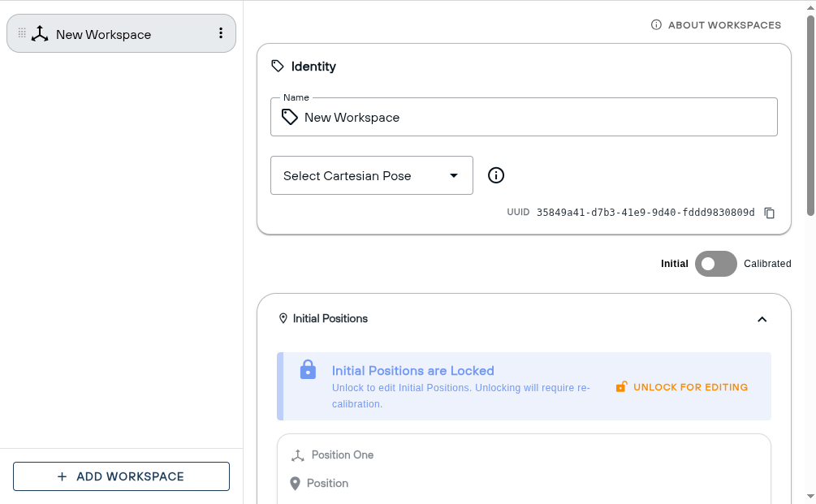Copy the workspace UUID to clipboard

(769, 213)
